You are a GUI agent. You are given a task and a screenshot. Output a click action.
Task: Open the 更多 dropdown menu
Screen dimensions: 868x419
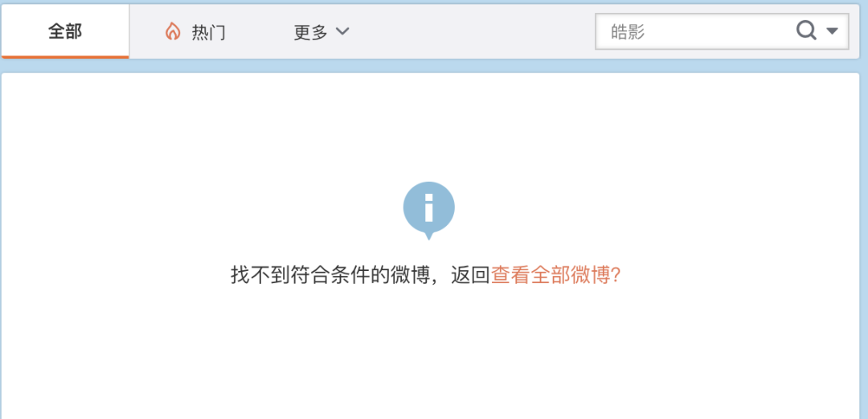pos(321,31)
